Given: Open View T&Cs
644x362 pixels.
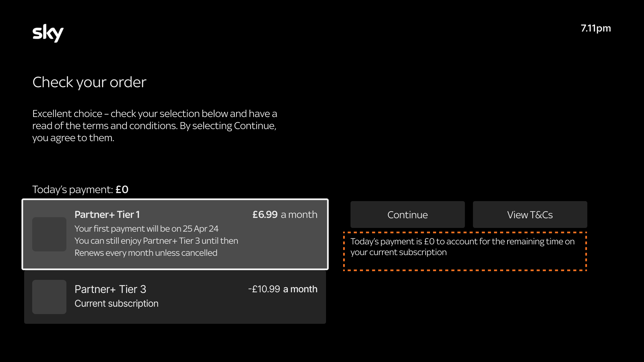Looking at the screenshot, I should coord(530,215).
